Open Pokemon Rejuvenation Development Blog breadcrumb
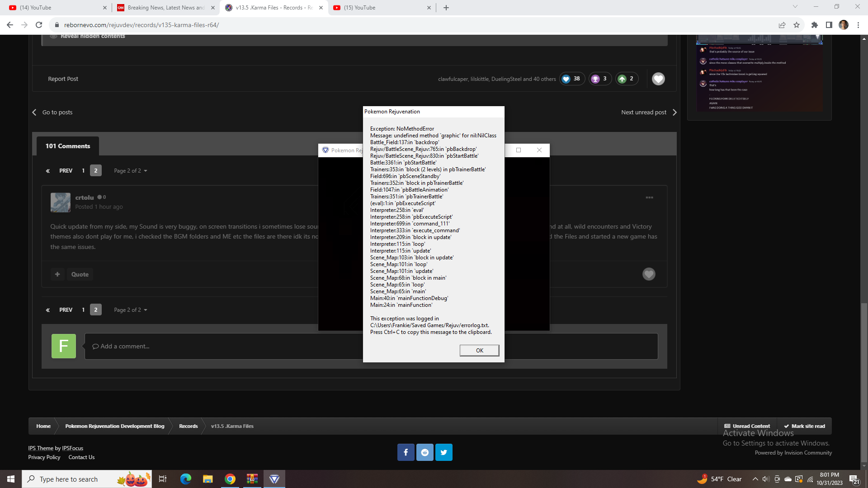 click(x=115, y=426)
